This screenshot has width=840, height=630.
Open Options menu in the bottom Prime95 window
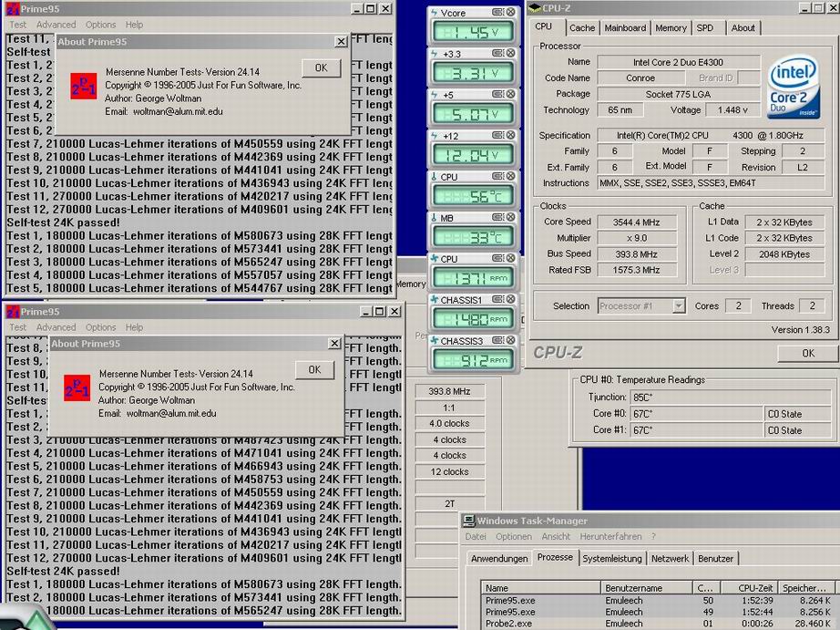tap(101, 327)
